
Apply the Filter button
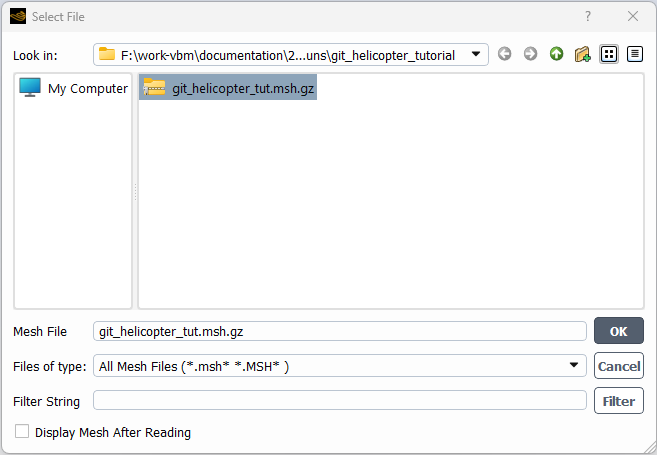[x=618, y=401]
